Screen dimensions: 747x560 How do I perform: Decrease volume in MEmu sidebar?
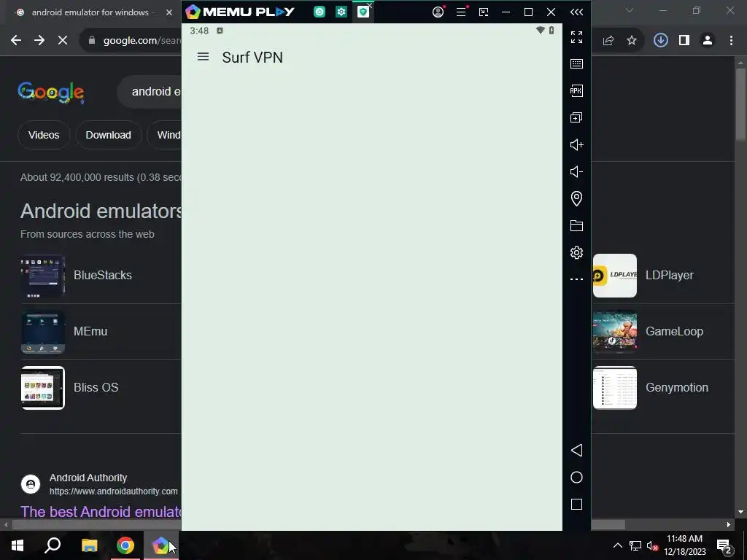click(x=576, y=171)
